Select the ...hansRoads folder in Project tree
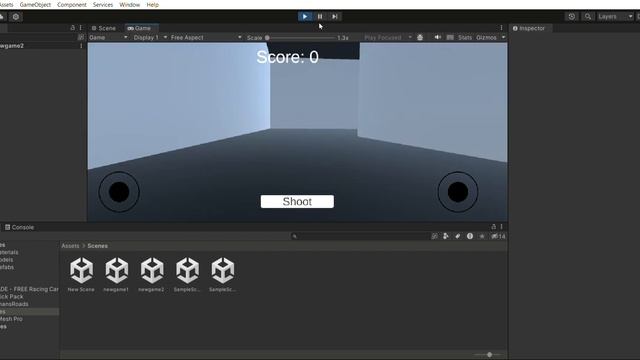The width and height of the screenshot is (640, 360). point(14,304)
